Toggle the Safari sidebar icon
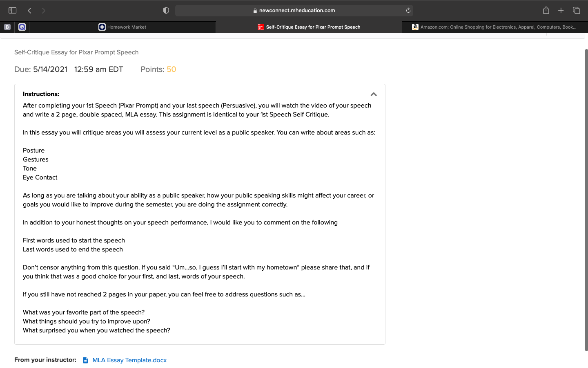The image size is (588, 368). point(12,11)
